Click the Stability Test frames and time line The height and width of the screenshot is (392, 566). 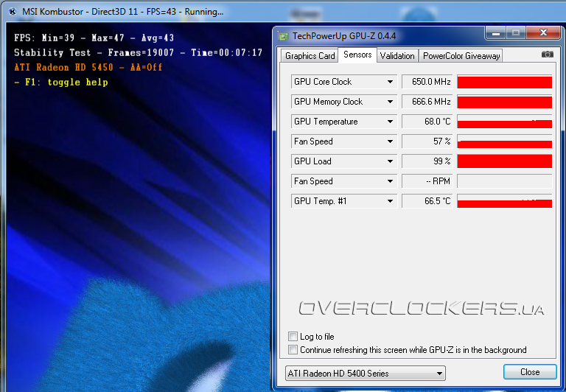(x=139, y=53)
